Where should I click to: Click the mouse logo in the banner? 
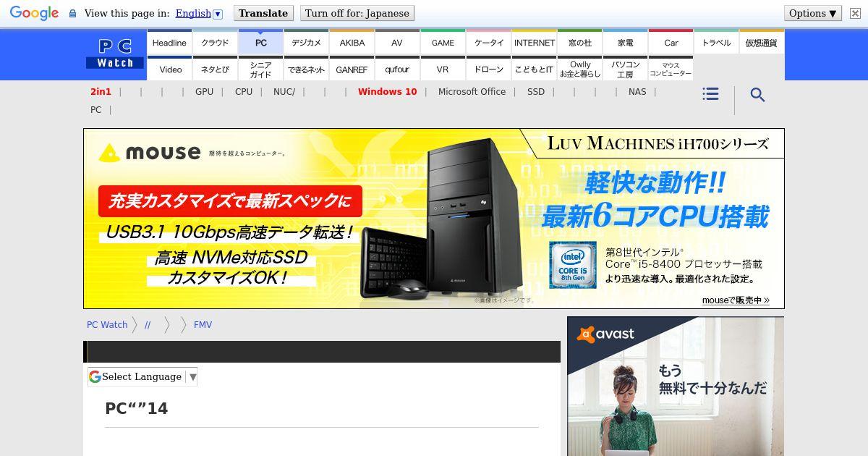(x=150, y=152)
